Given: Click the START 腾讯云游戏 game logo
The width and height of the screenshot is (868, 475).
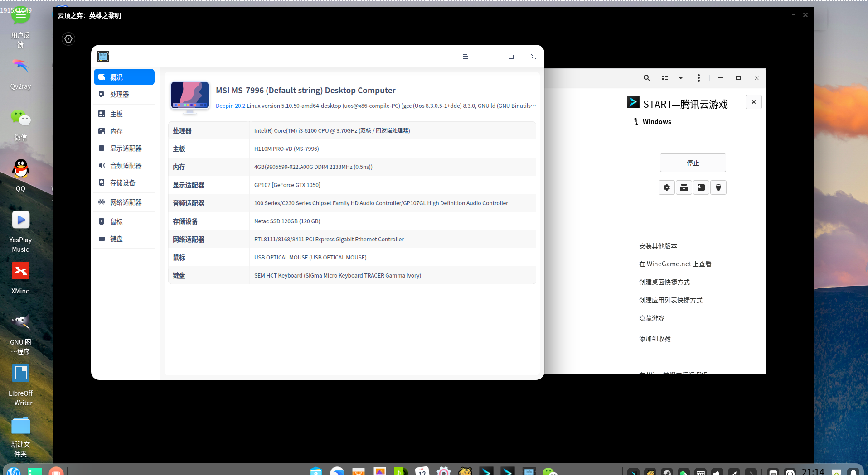Looking at the screenshot, I should [633, 102].
